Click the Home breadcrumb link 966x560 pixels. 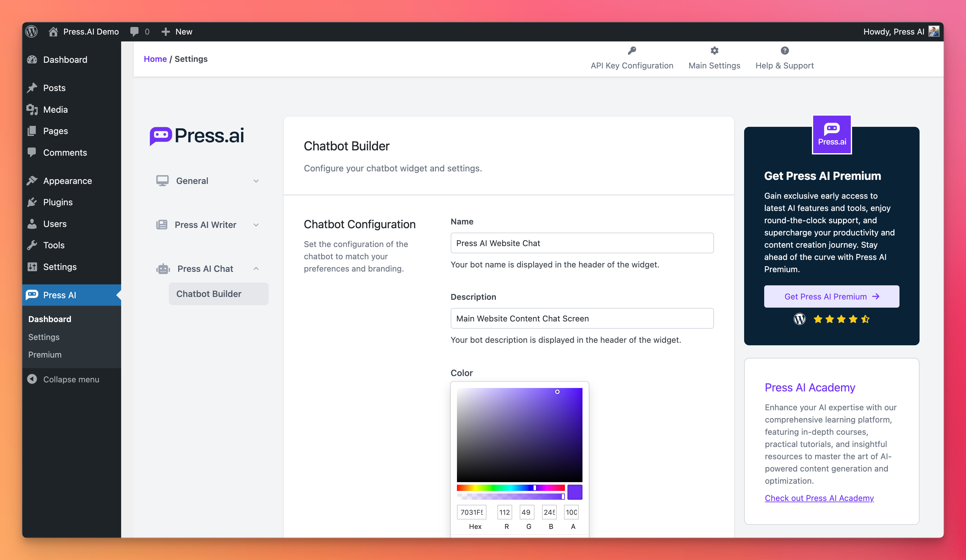[x=155, y=59]
